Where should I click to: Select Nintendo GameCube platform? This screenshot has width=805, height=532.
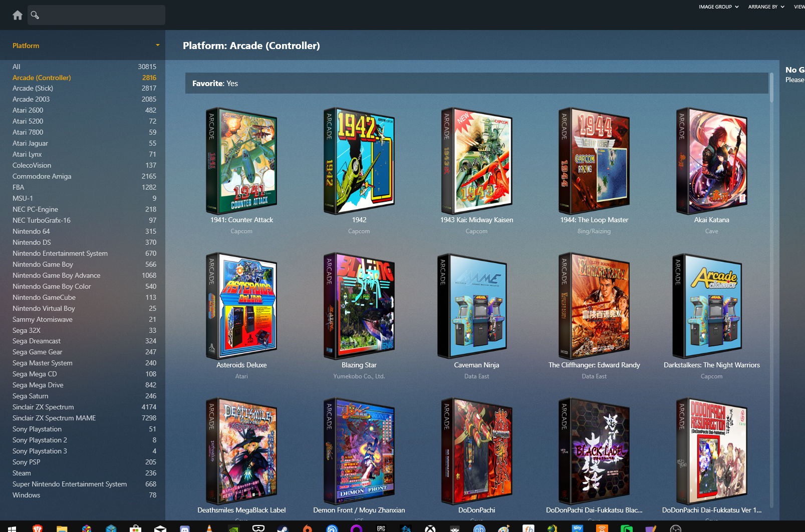(x=84, y=297)
